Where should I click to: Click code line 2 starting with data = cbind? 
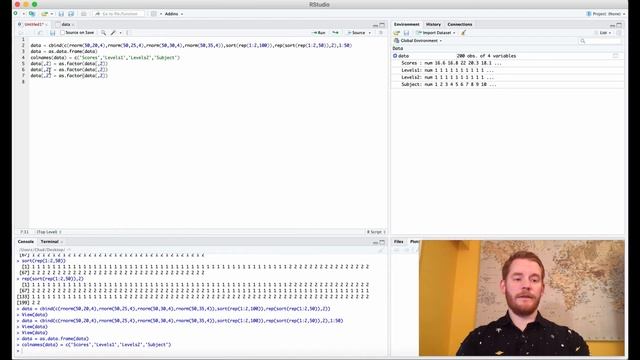(x=191, y=46)
